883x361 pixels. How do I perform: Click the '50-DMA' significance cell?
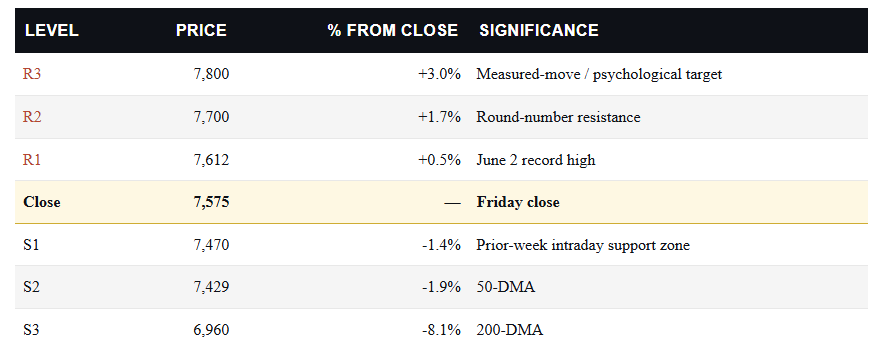[506, 287]
